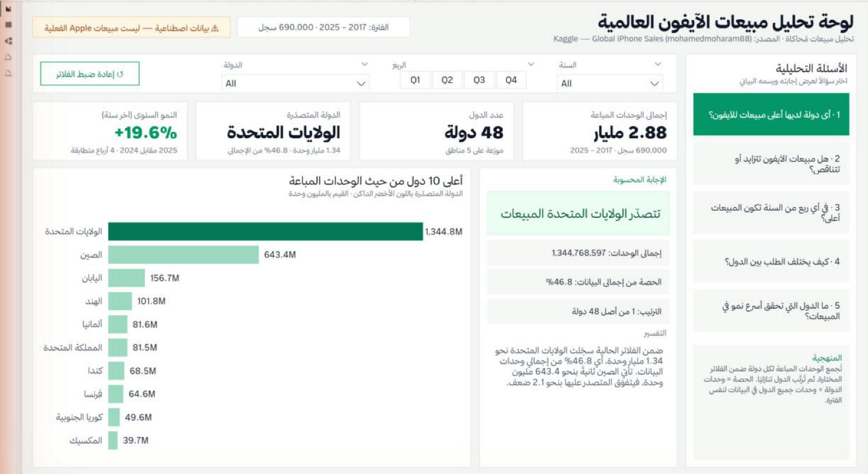Click the 'إعادة ضبط الفلاتر' reset filters button

point(90,74)
